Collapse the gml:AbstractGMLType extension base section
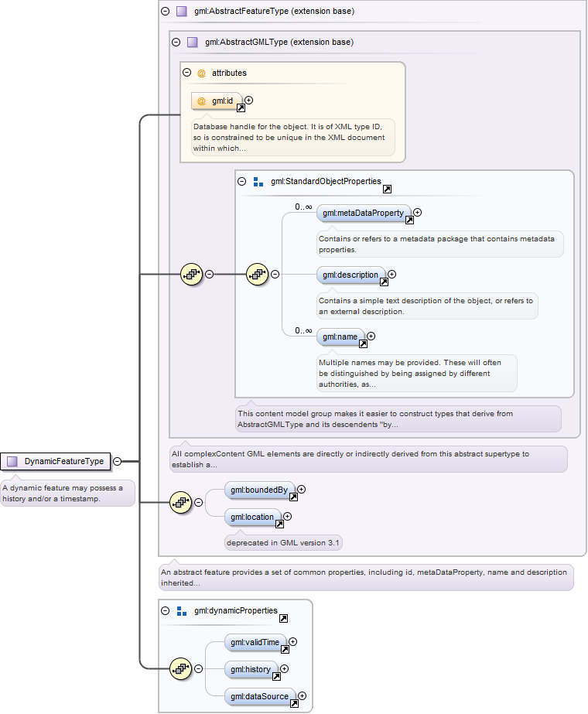 [176, 43]
